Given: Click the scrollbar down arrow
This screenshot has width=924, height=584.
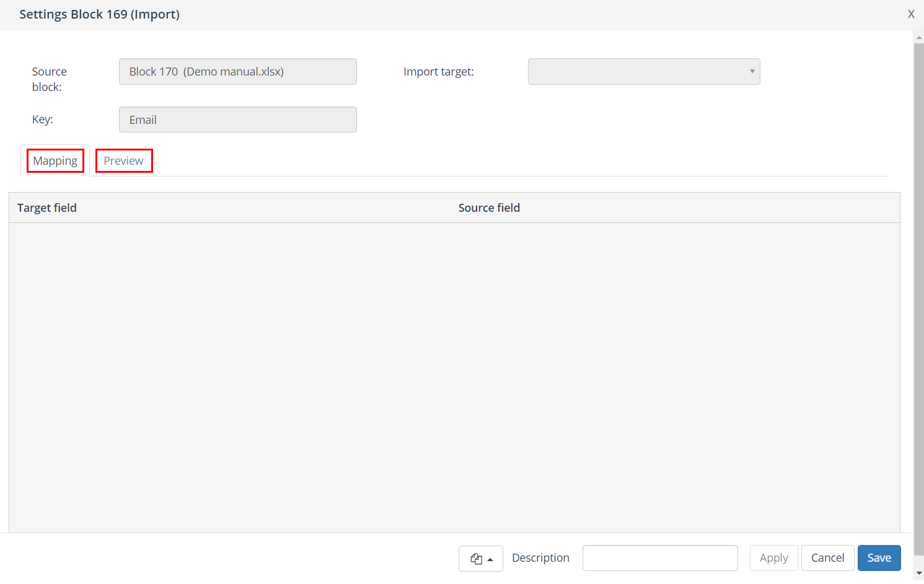Looking at the screenshot, I should [919, 574].
